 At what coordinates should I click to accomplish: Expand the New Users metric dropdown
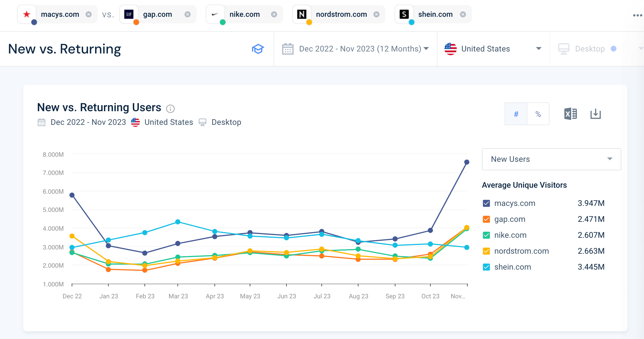tap(551, 159)
